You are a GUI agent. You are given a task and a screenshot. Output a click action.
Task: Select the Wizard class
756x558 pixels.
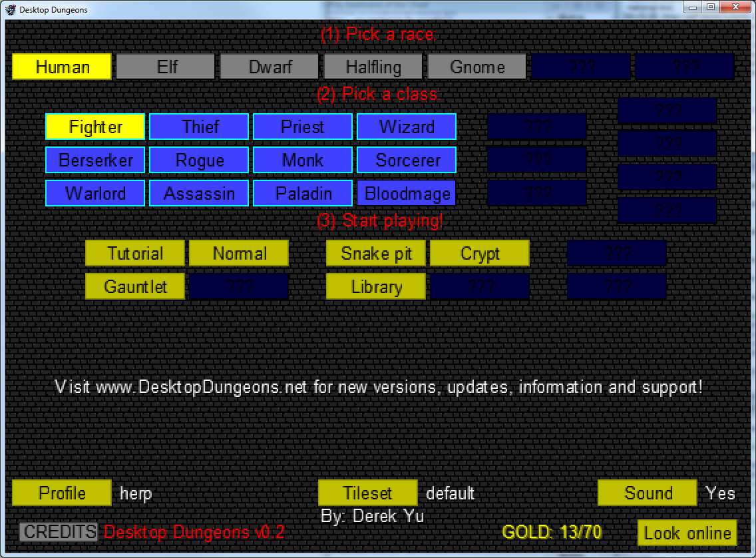pos(407,127)
